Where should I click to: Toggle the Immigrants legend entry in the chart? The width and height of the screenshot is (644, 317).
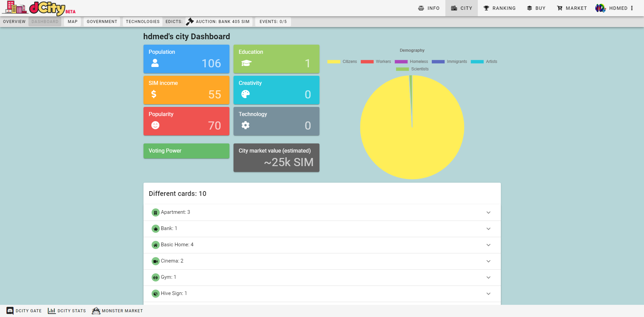(x=449, y=62)
